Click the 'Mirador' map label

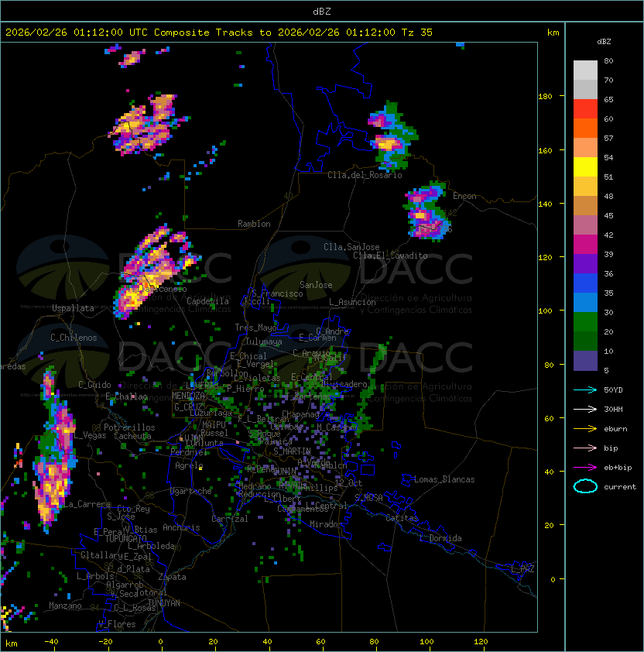click(x=327, y=524)
